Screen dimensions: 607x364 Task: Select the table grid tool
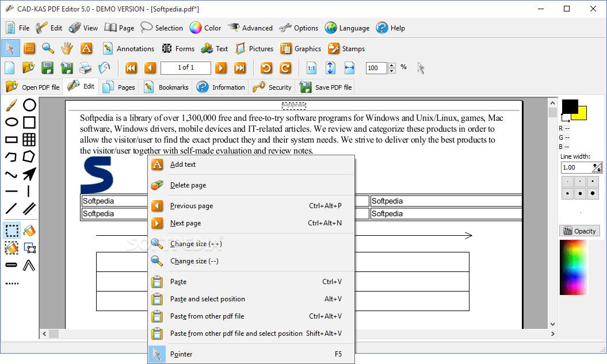click(x=29, y=140)
